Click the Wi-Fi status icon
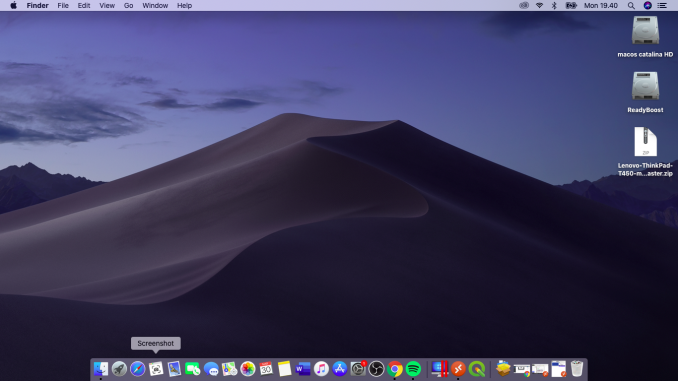678x381 pixels. (539, 6)
